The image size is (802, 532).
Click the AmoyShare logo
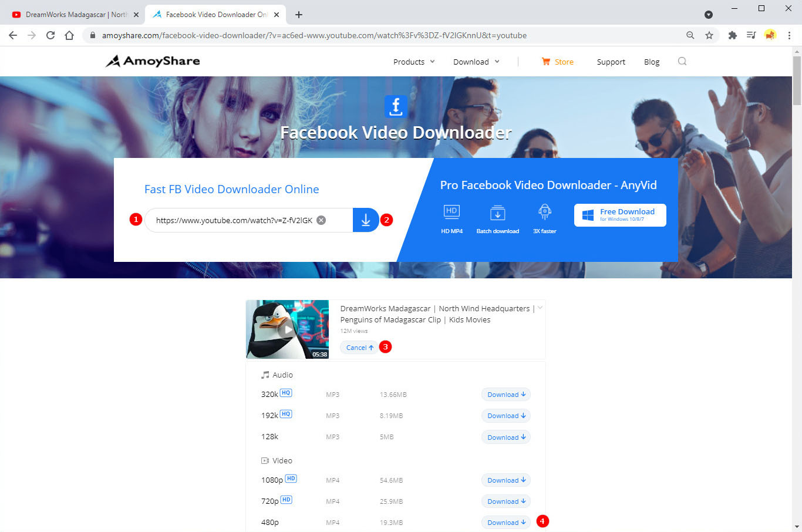coord(153,61)
